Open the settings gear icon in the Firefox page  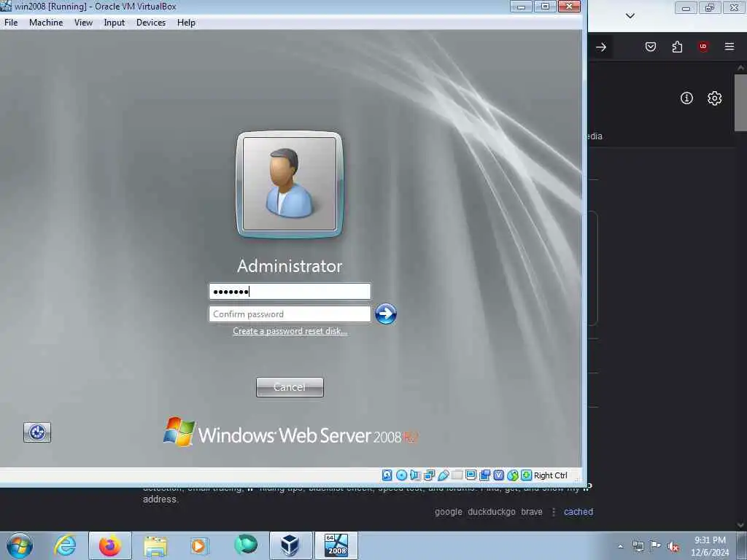pos(714,98)
